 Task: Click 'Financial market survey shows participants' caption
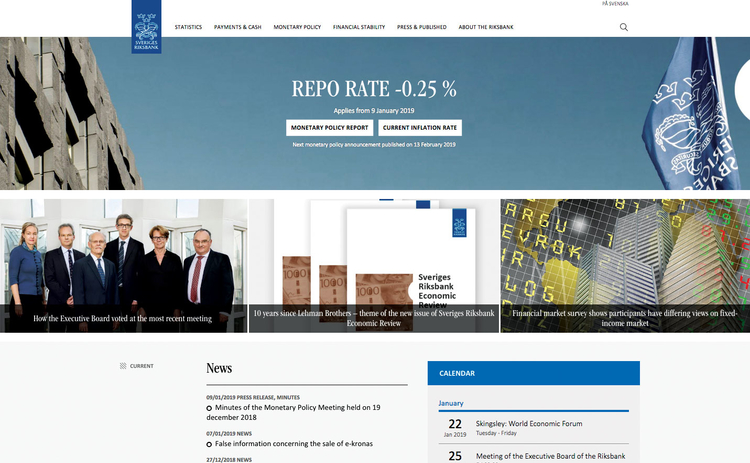tap(625, 318)
